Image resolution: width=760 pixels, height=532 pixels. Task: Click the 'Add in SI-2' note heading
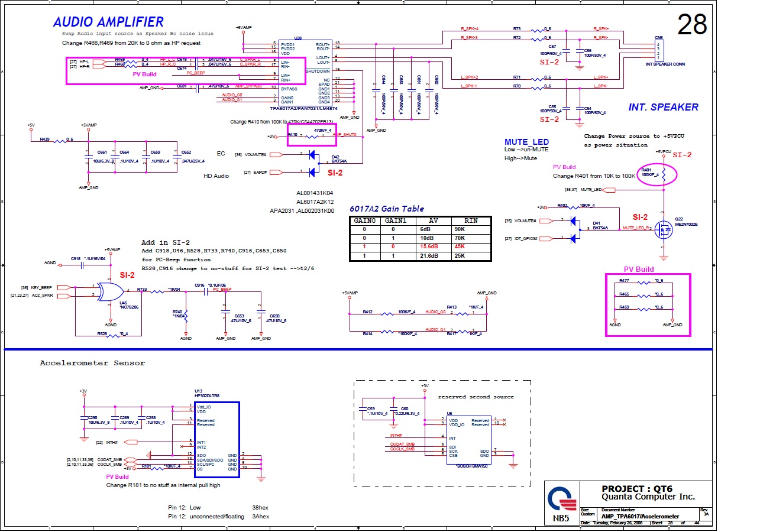click(x=166, y=242)
